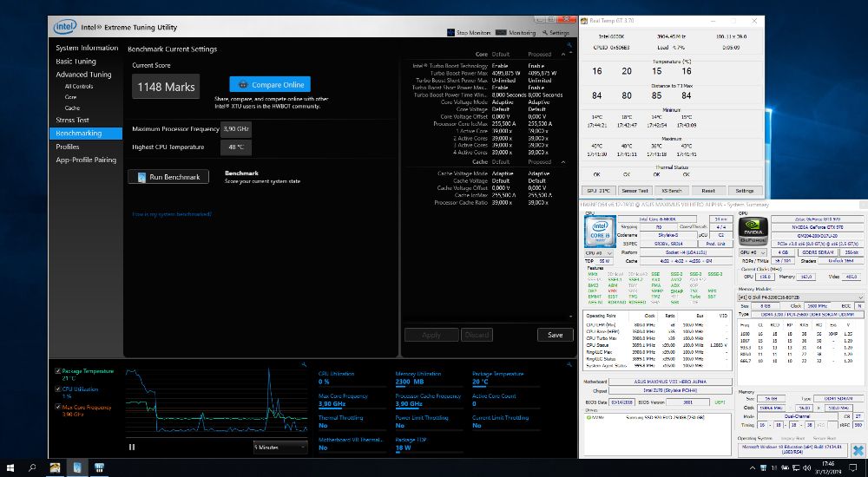The width and height of the screenshot is (868, 477).
Task: Click wrench icon above the monitoring graph
Action: click(x=304, y=364)
